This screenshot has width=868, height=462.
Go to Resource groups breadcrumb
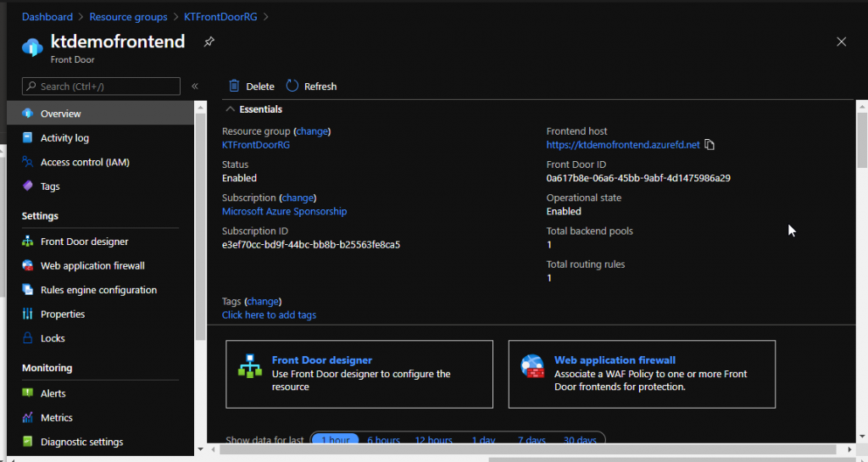click(x=129, y=17)
